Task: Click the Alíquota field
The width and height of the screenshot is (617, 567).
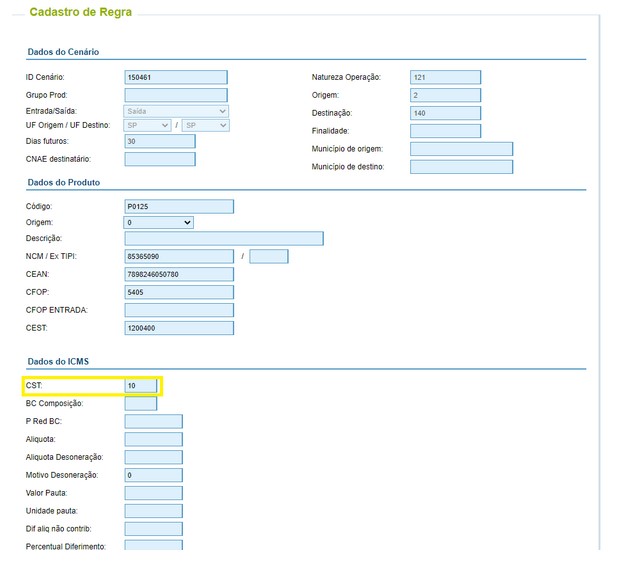Action: pos(153,440)
